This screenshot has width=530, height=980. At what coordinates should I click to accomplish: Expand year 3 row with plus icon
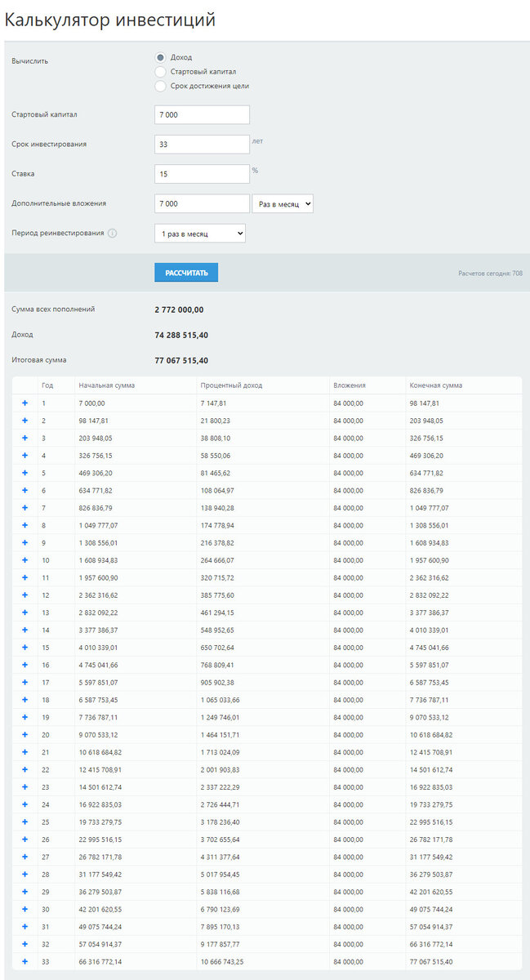click(24, 438)
